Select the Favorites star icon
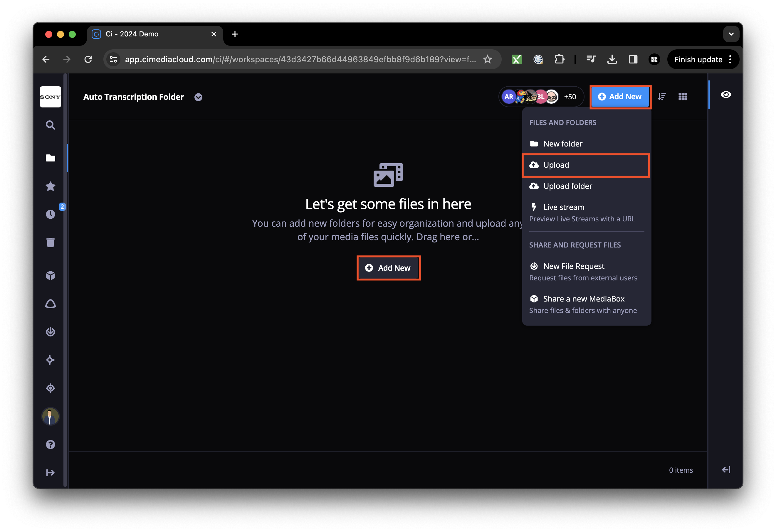This screenshot has width=776, height=532. click(51, 186)
